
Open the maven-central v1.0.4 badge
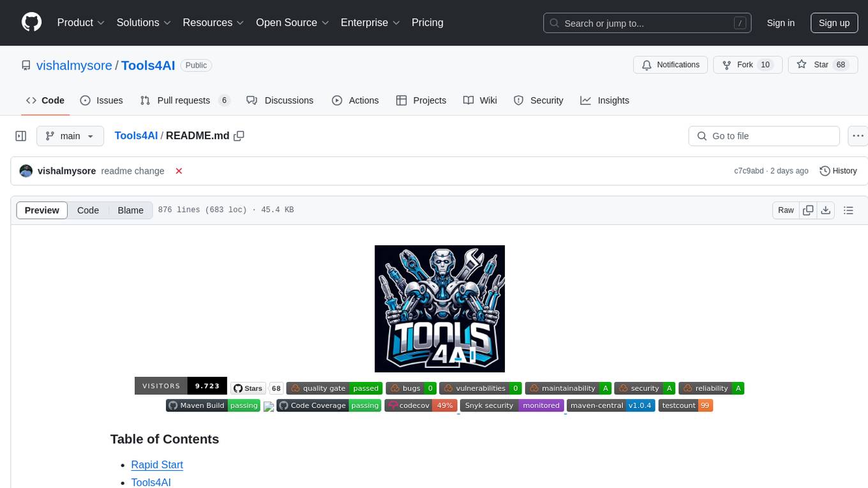tap(611, 406)
